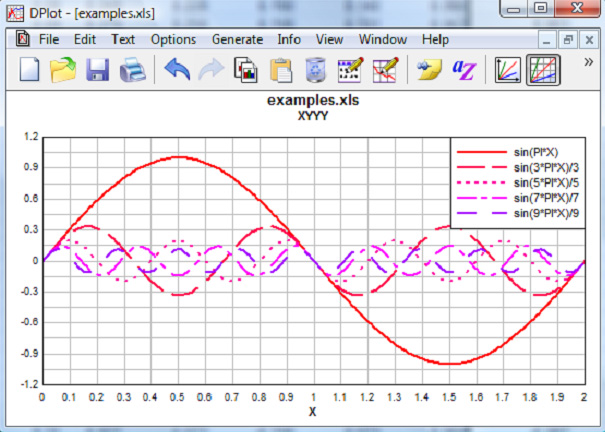This screenshot has height=432, width=605.
Task: Open the Text menu
Action: pyautogui.click(x=123, y=39)
